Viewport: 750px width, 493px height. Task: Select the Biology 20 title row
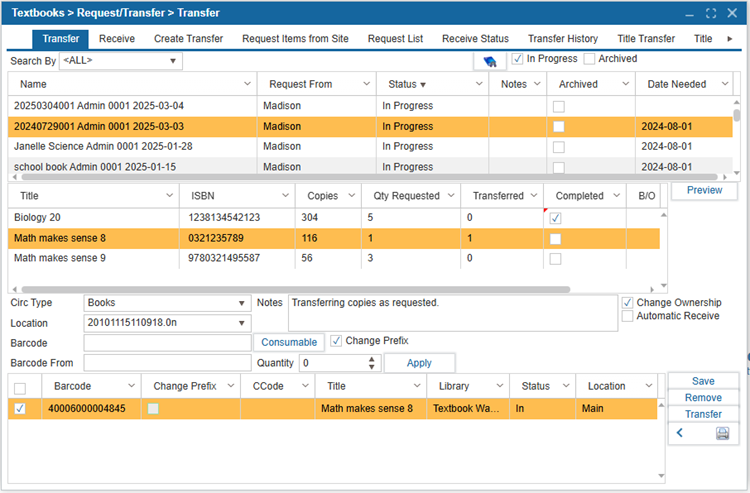[334, 218]
